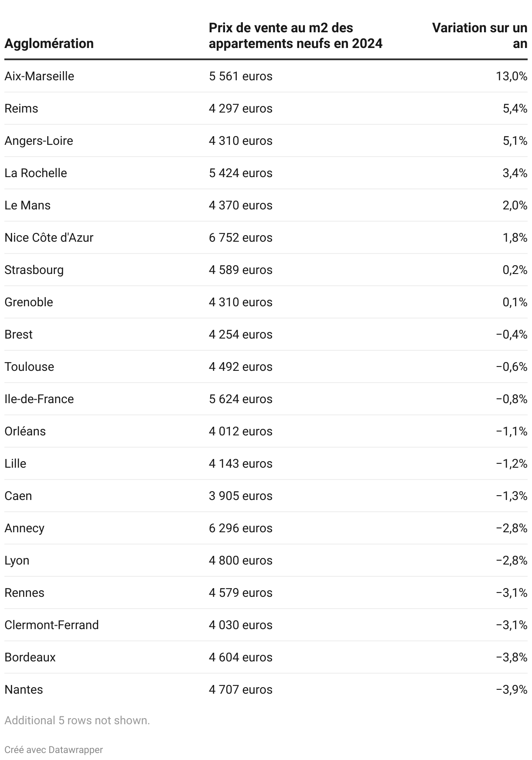Click the 6 752 euros price cell

pos(240,238)
